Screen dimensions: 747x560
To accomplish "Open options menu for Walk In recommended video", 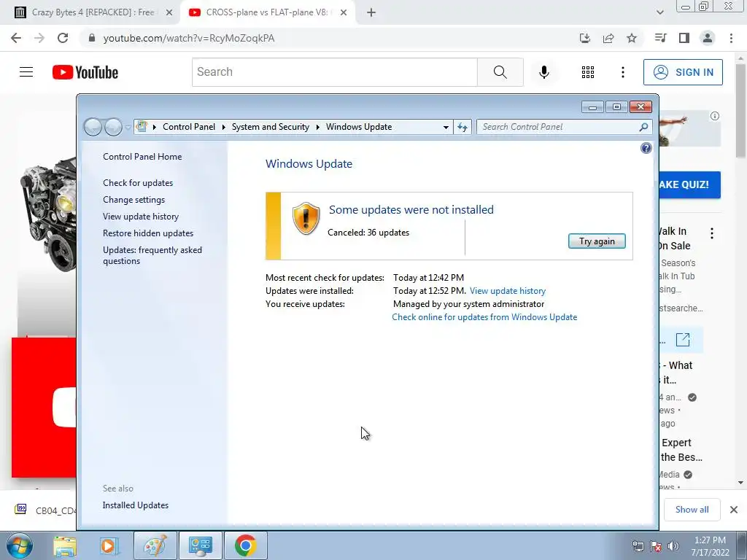I will (712, 233).
